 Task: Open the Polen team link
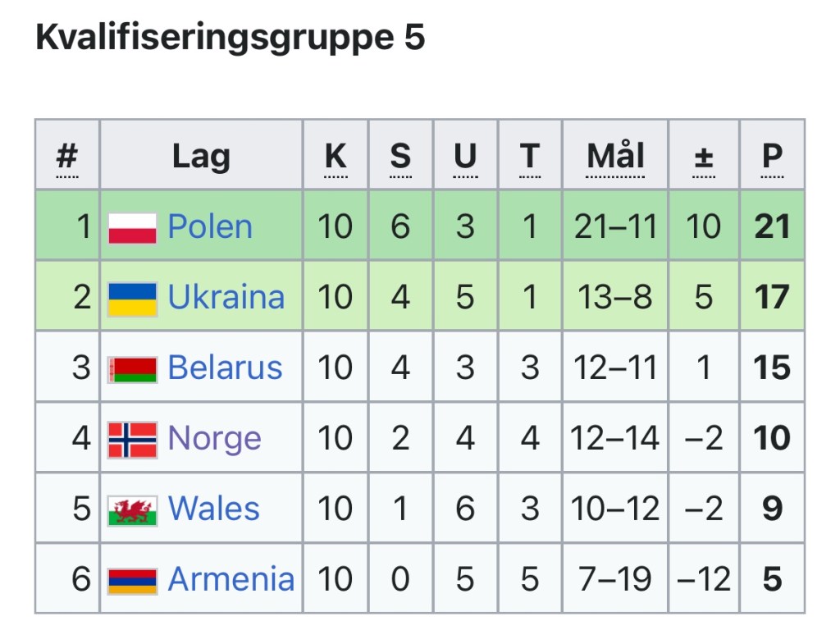pos(210,227)
